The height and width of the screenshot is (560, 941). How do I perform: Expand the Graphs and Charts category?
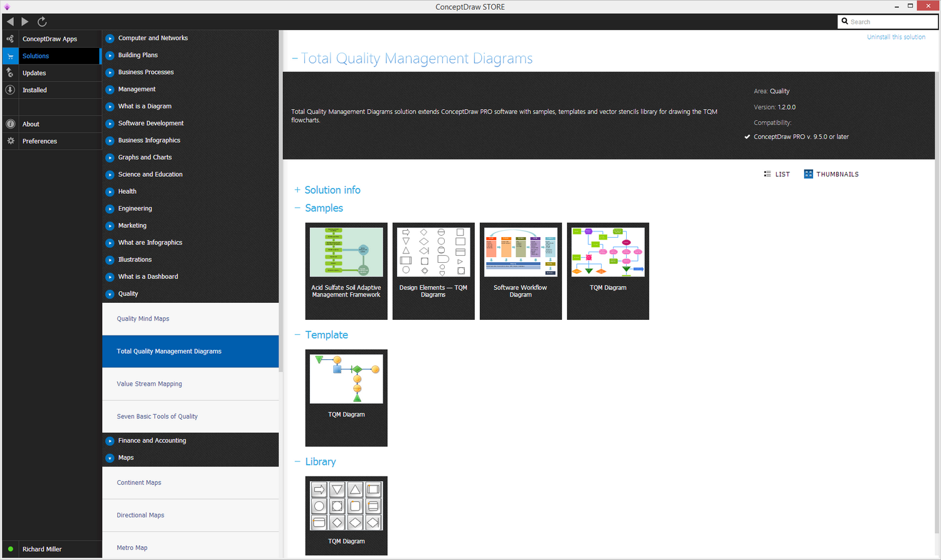point(110,157)
